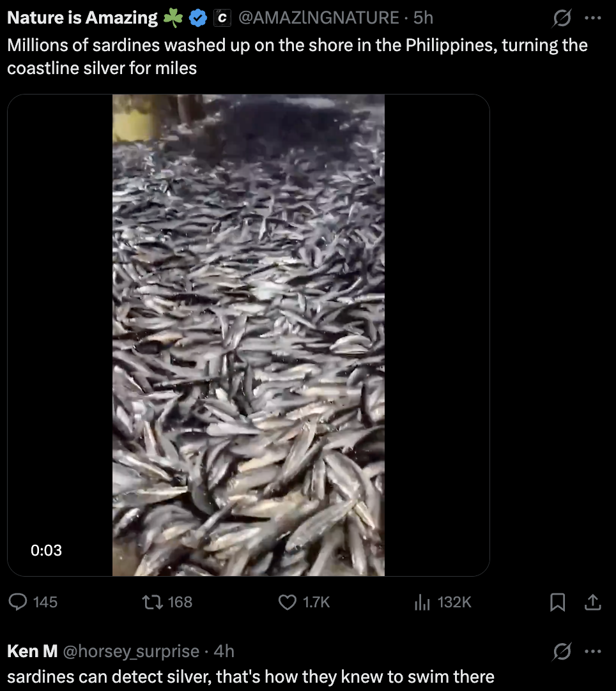Open the @AMAZlNGNATURE handle link
Image resolution: width=616 pixels, height=691 pixels.
(x=318, y=19)
